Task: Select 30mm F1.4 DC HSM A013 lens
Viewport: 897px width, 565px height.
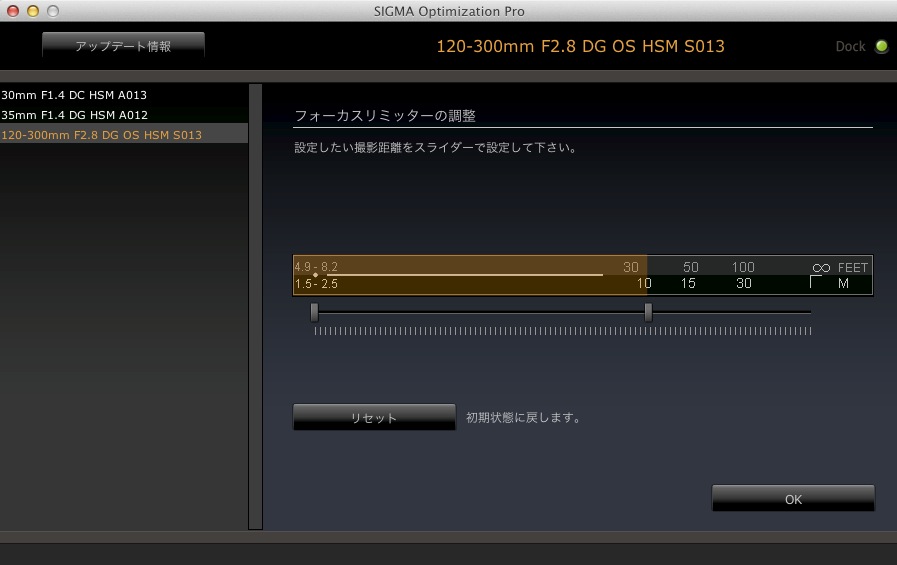Action: [124, 95]
